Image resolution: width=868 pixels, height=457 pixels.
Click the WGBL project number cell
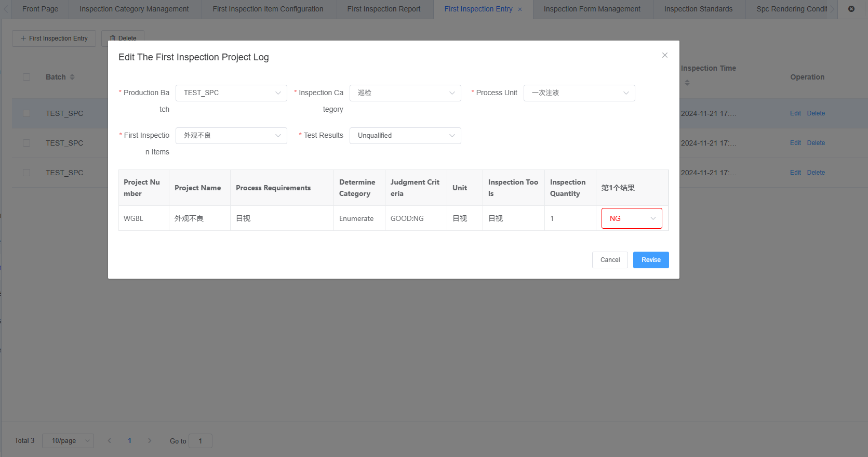[x=144, y=218]
